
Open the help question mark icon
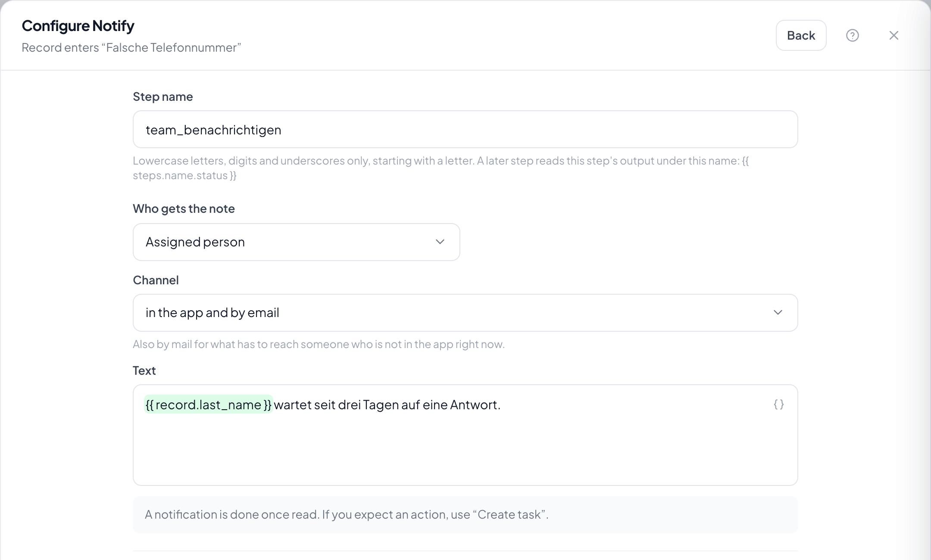[x=852, y=35]
